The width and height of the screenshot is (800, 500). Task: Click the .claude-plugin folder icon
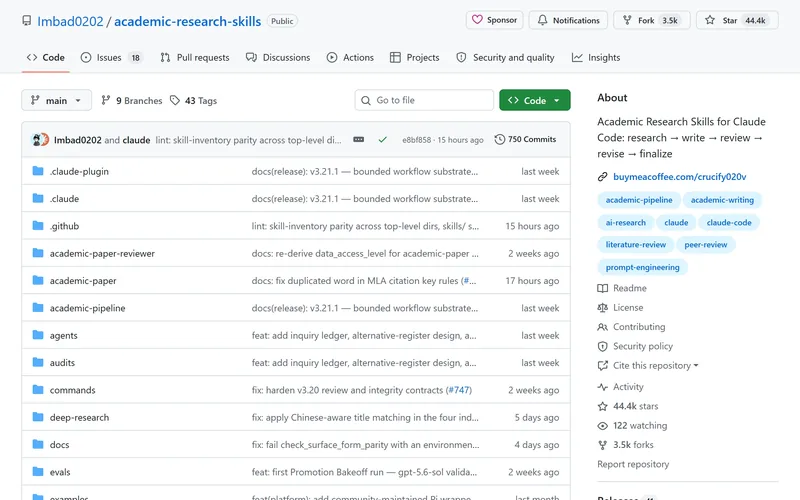pos(38,171)
